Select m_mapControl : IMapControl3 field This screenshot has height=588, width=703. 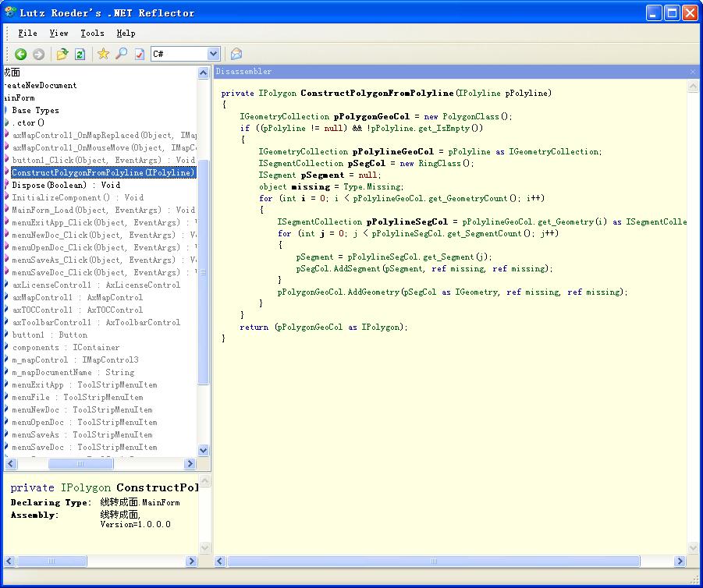point(75,360)
